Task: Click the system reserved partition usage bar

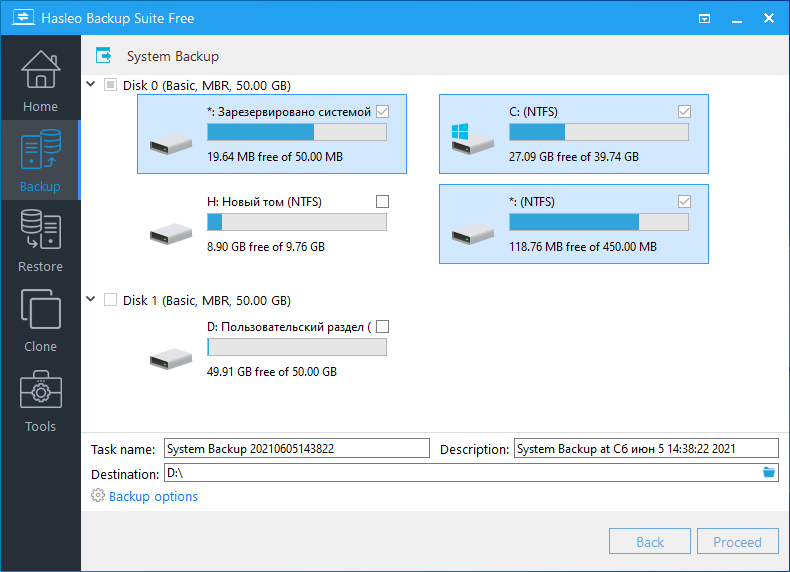Action: pyautogui.click(x=297, y=132)
